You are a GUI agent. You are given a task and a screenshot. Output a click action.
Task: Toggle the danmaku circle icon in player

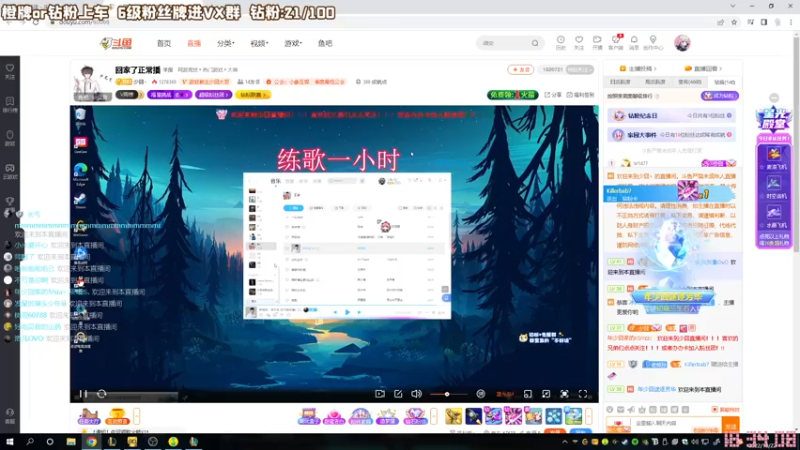coord(481,394)
